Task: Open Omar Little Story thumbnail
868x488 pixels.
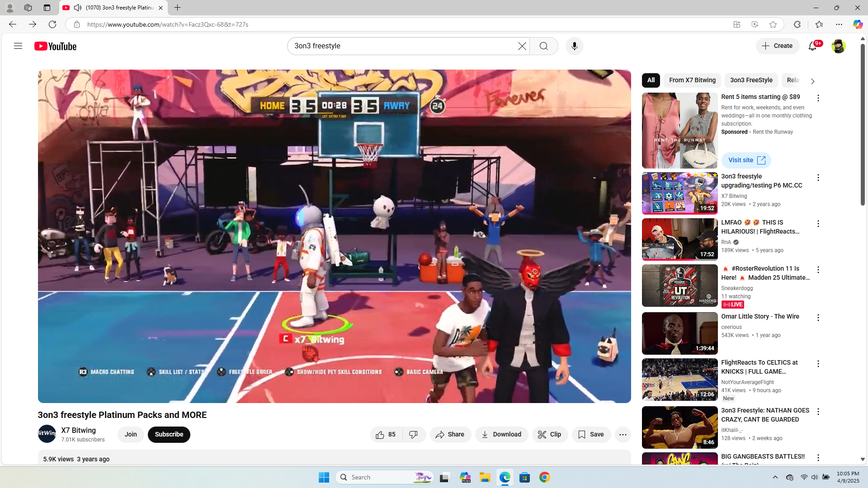Action: pyautogui.click(x=680, y=333)
